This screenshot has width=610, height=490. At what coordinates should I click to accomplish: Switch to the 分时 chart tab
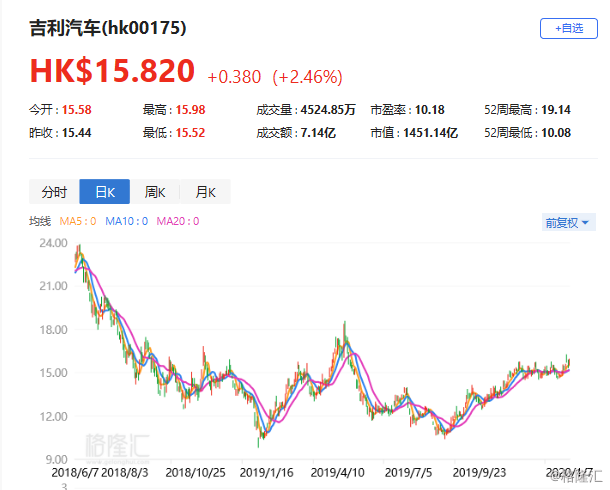pyautogui.click(x=54, y=192)
